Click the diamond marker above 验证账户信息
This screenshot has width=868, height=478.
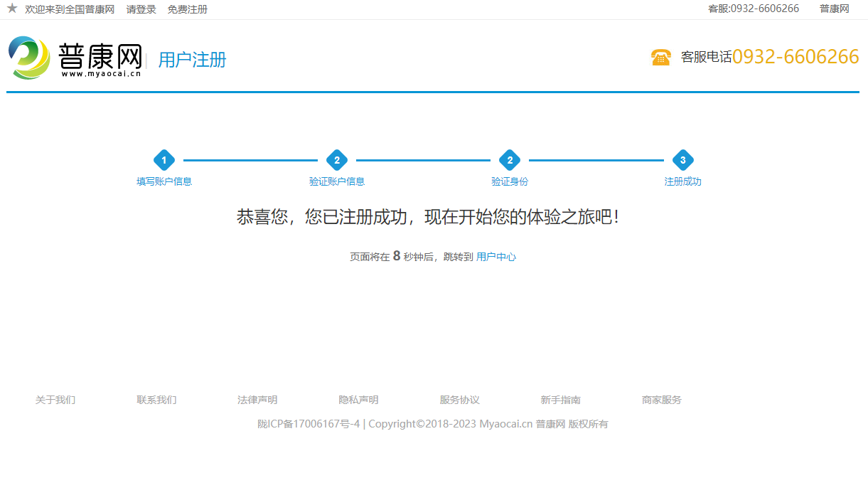[337, 160]
